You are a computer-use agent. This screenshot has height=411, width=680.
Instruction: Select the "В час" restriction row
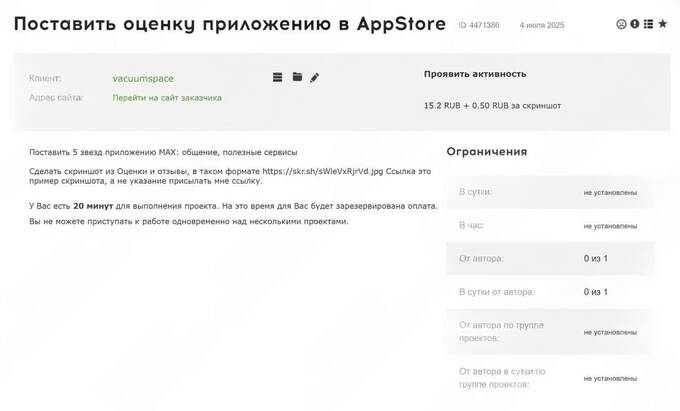coord(551,225)
